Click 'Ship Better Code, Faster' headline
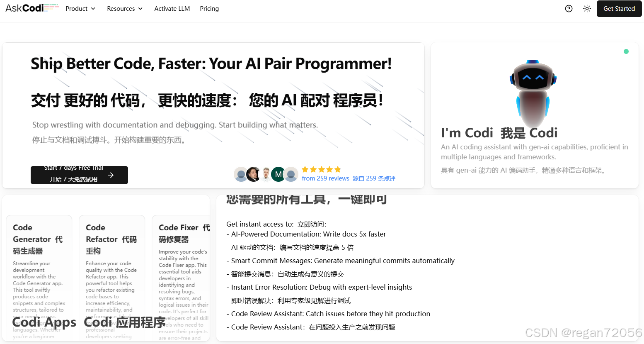The height and width of the screenshot is (344, 644). (x=211, y=64)
